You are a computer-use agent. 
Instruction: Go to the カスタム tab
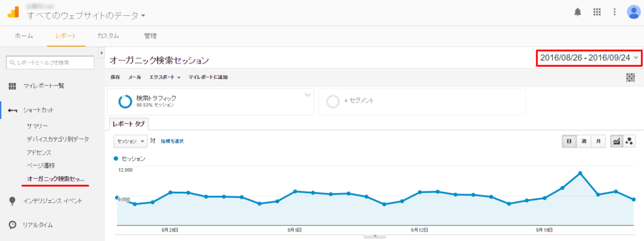(108, 36)
